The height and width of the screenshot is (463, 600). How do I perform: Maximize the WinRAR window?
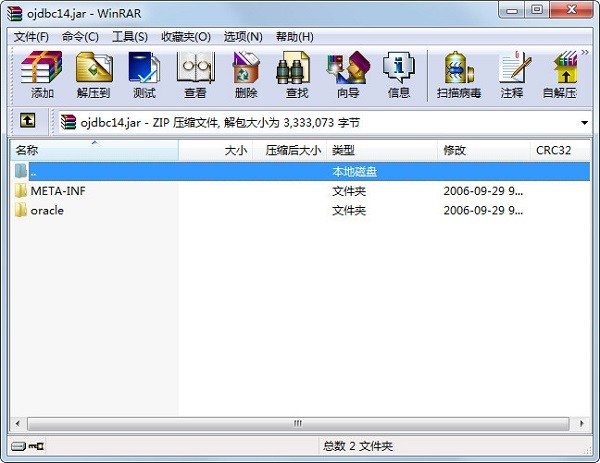point(537,10)
